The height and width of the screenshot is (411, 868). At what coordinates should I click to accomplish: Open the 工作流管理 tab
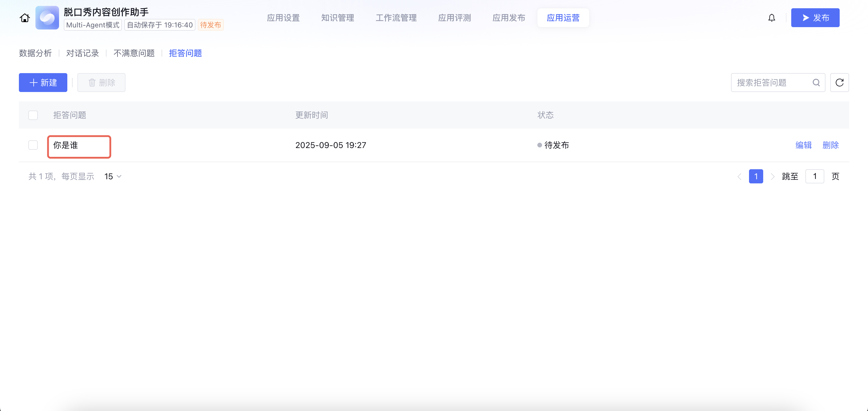coord(396,18)
